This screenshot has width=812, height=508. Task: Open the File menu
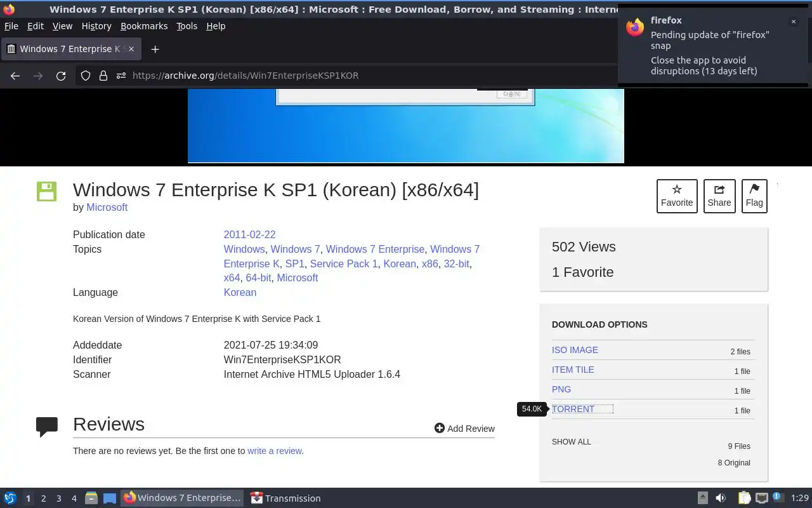coord(11,26)
